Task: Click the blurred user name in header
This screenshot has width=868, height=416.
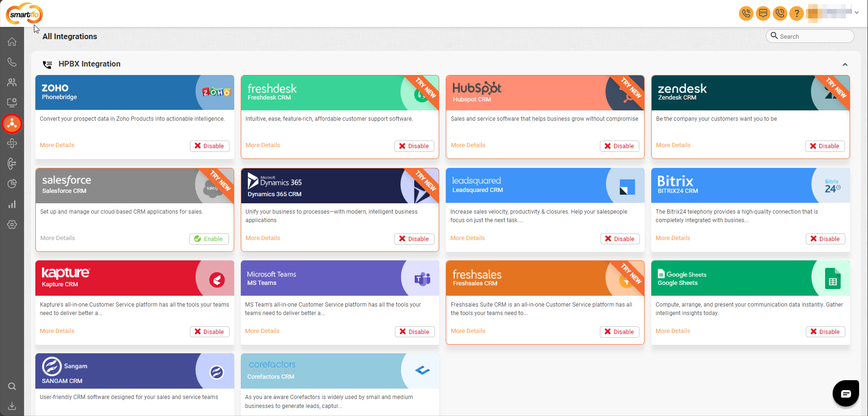Action: pyautogui.click(x=829, y=13)
